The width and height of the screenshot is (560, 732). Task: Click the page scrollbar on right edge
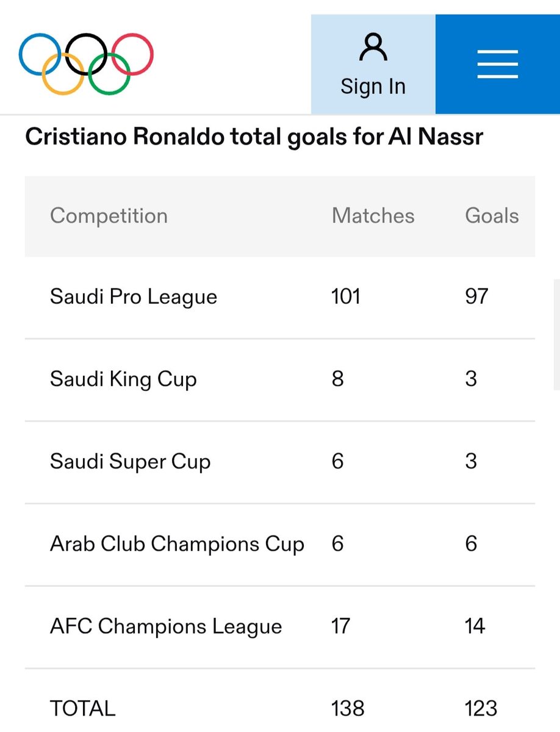tap(556, 334)
